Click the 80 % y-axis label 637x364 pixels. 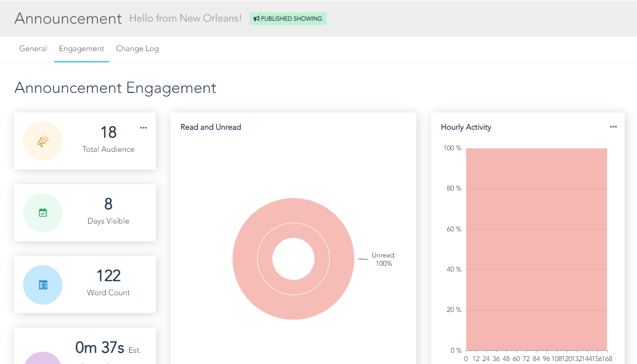[x=454, y=189]
